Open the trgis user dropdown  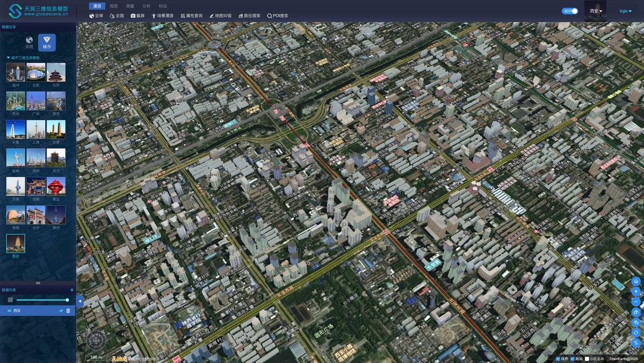(626, 11)
